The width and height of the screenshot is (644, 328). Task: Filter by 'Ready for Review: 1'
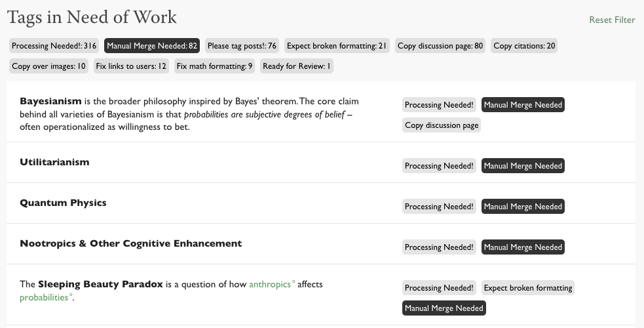point(297,66)
